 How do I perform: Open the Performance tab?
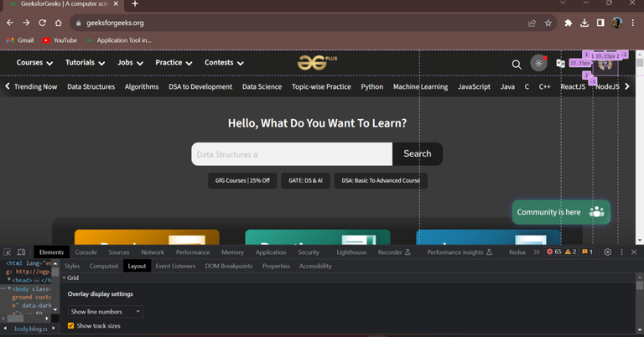tap(193, 252)
